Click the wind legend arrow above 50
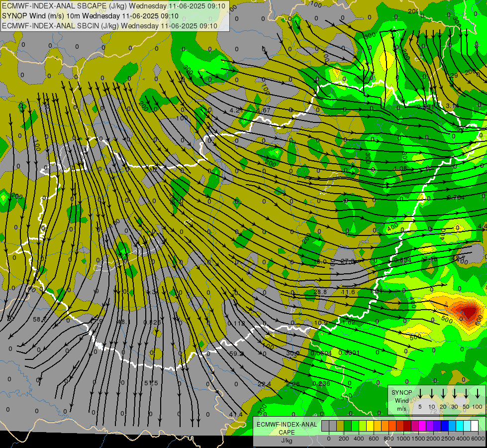 point(466,394)
